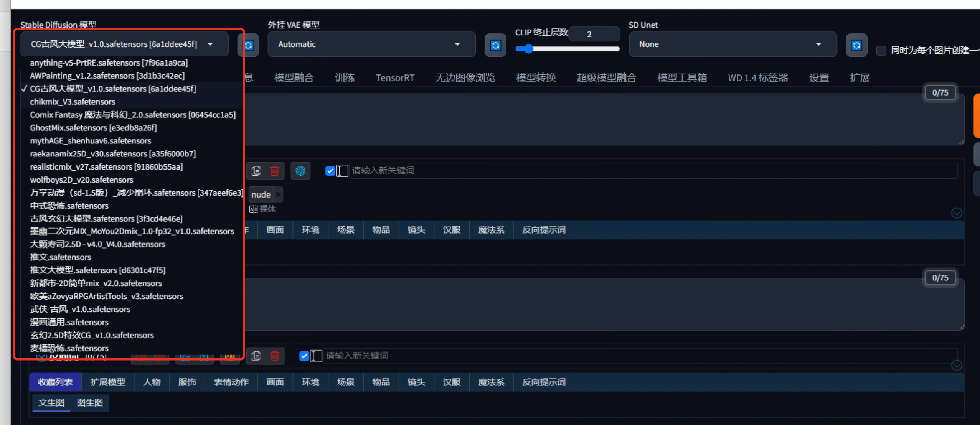Open the external VAE model dropdown
This screenshot has width=980, height=425.
[371, 44]
